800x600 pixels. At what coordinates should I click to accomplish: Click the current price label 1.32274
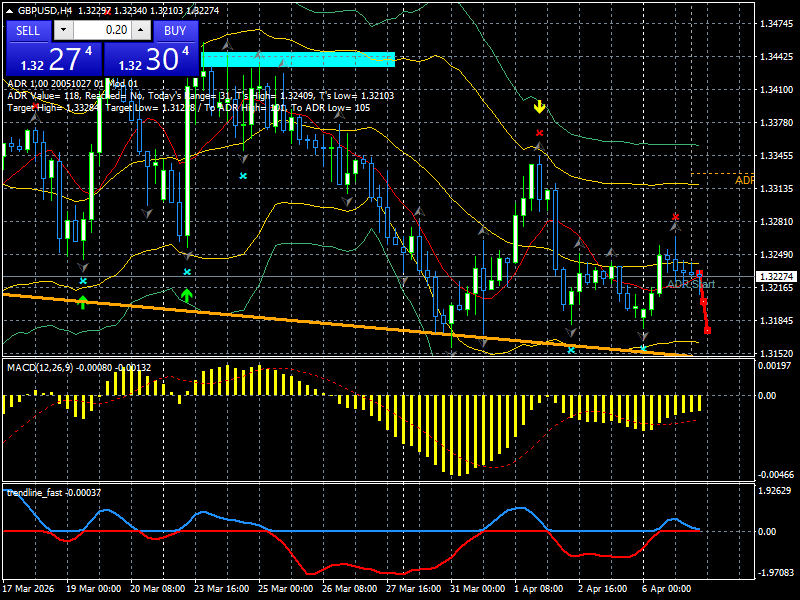coord(776,277)
